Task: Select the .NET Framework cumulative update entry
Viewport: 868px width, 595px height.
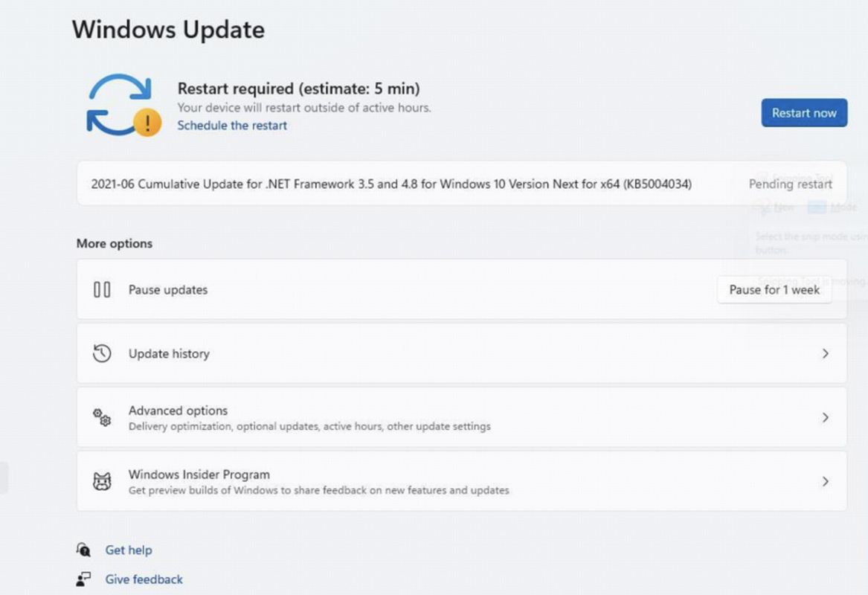Action: point(391,184)
